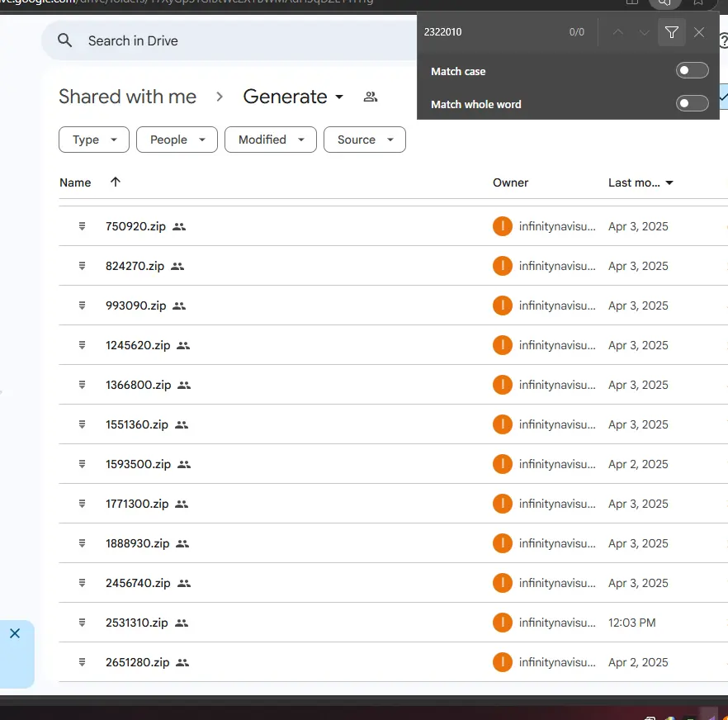Open the Modified filter dropdown
Viewport: 728px width, 720px height.
[x=271, y=140]
